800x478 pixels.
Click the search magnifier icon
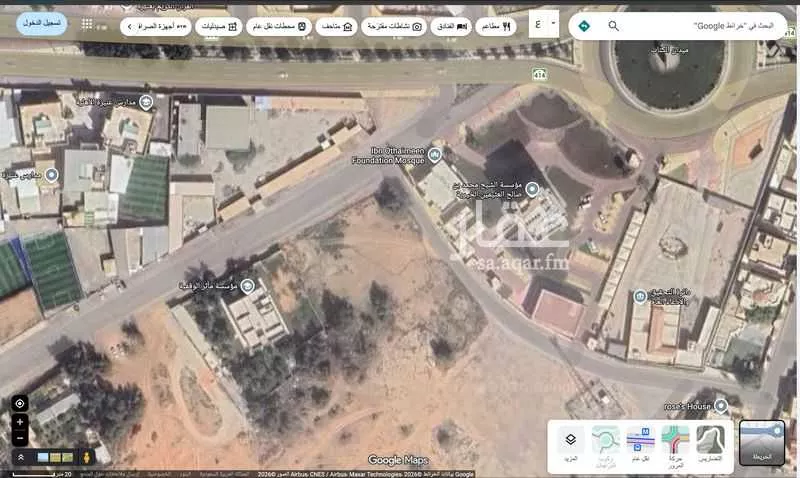613,26
